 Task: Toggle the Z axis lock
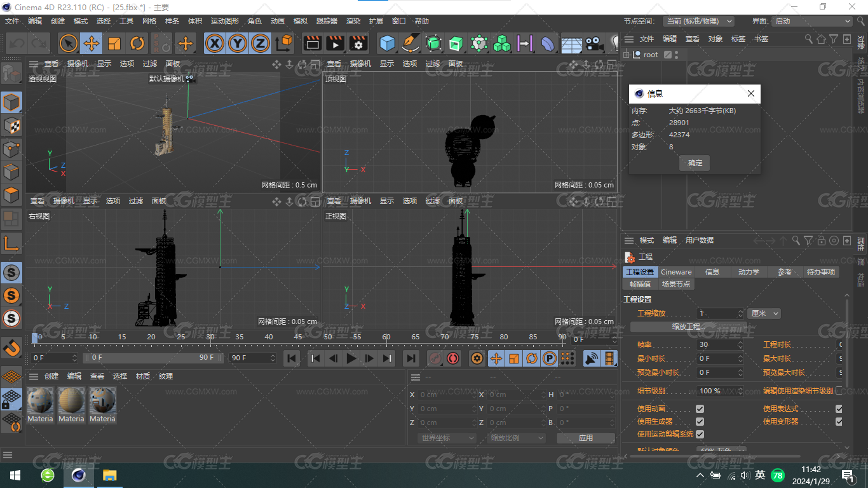pos(260,43)
